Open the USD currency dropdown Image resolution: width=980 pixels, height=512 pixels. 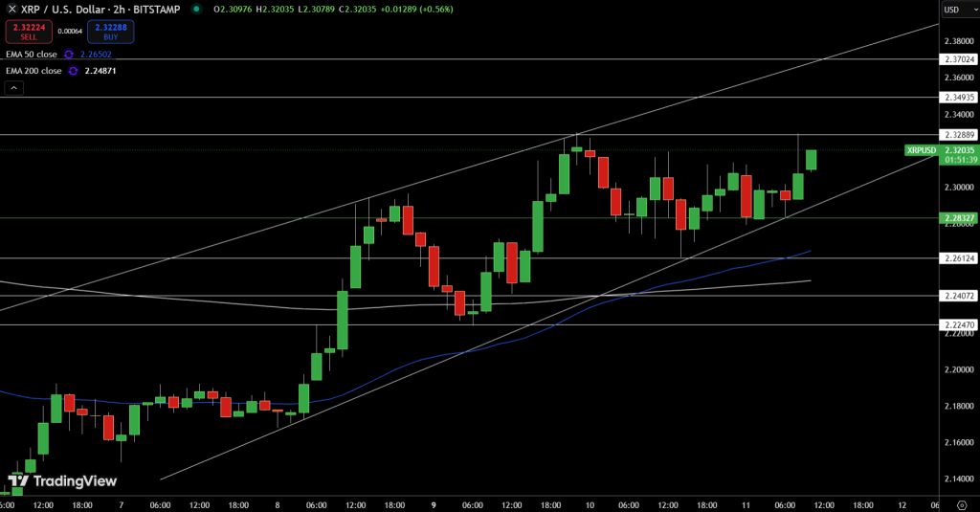click(959, 10)
